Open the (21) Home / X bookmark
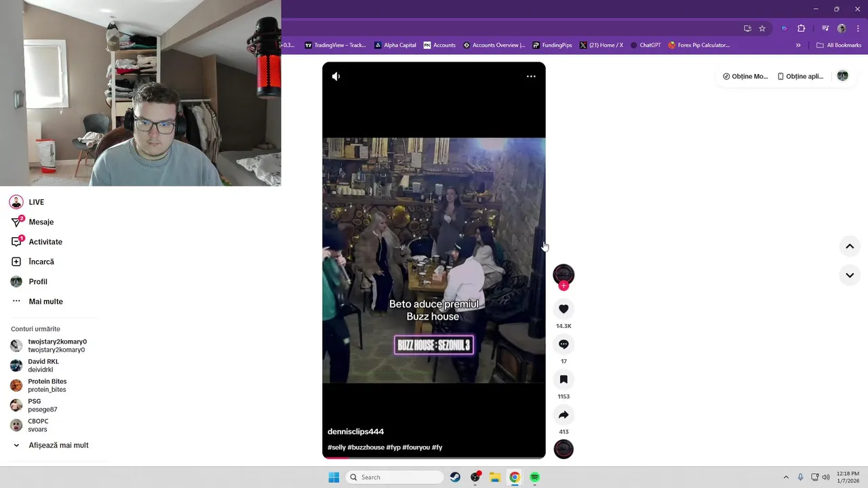This screenshot has width=868, height=488. 601,45
